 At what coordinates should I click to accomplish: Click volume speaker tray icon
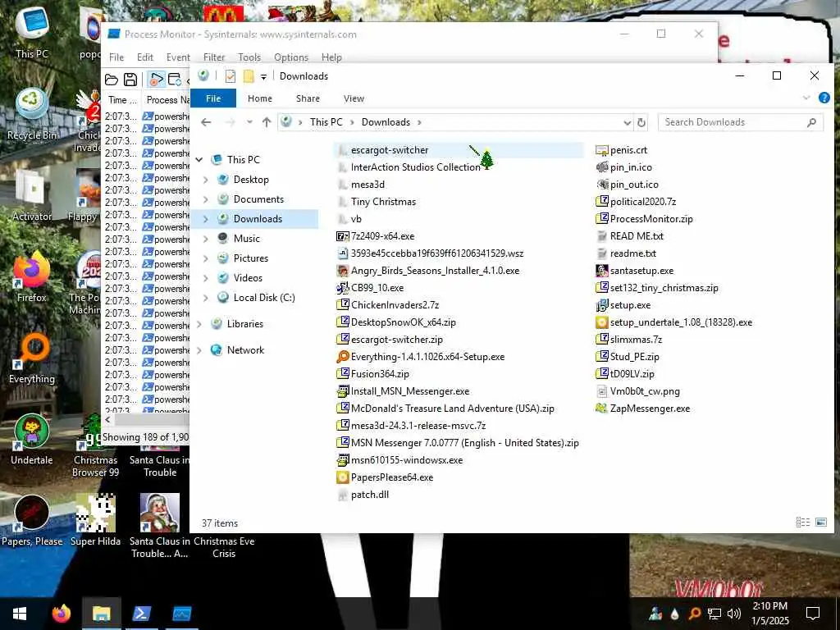click(x=734, y=614)
